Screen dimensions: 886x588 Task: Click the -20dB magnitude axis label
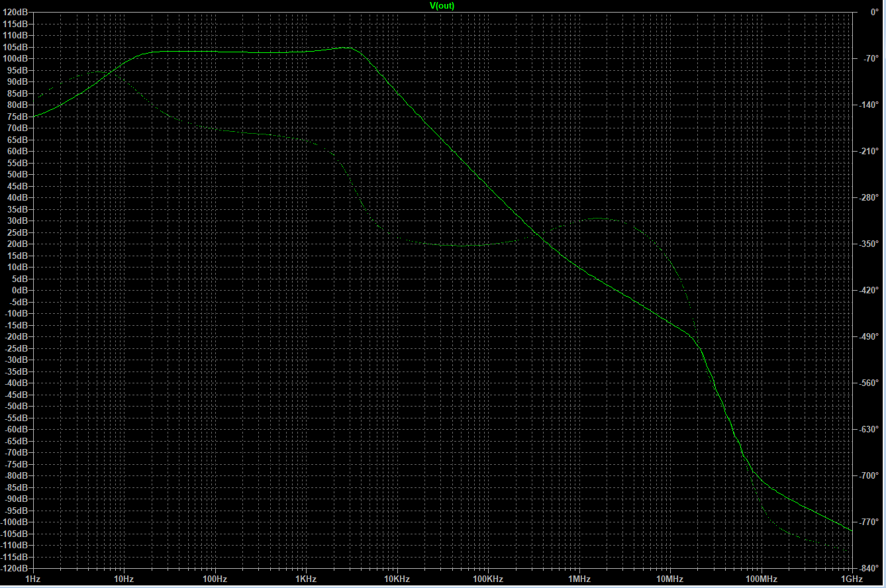pos(17,336)
